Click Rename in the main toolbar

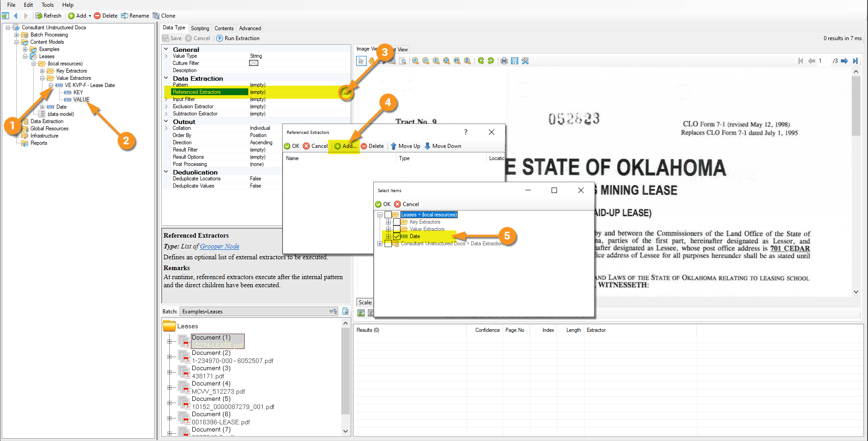pos(135,16)
